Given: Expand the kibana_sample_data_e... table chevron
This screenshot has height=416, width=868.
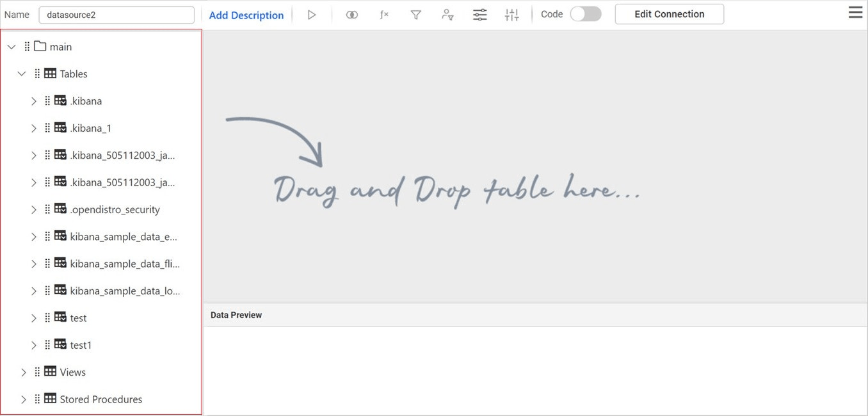Looking at the screenshot, I should [34, 237].
